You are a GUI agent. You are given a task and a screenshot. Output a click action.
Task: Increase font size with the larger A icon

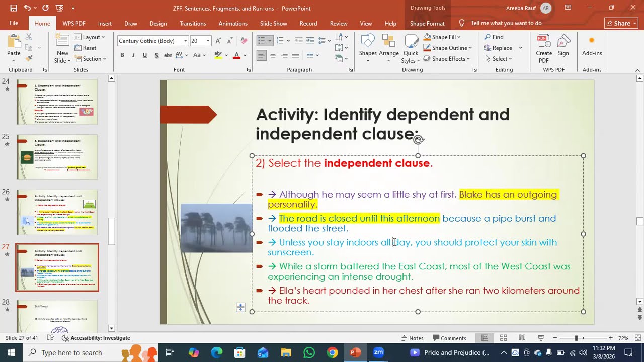point(218,41)
